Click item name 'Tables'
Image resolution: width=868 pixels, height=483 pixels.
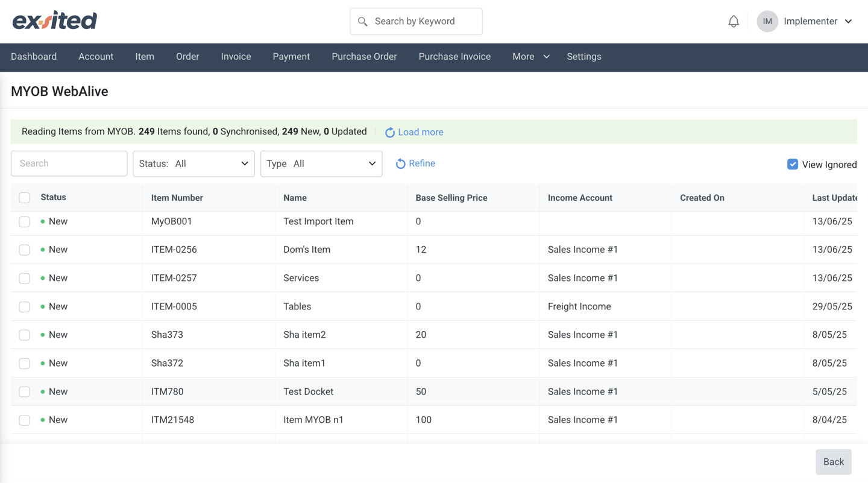297,306
